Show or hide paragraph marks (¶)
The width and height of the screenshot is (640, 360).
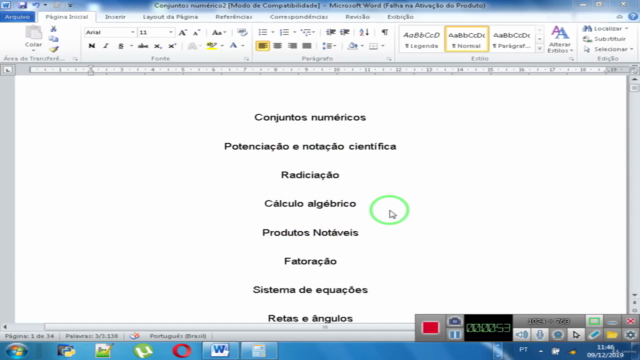(x=384, y=32)
